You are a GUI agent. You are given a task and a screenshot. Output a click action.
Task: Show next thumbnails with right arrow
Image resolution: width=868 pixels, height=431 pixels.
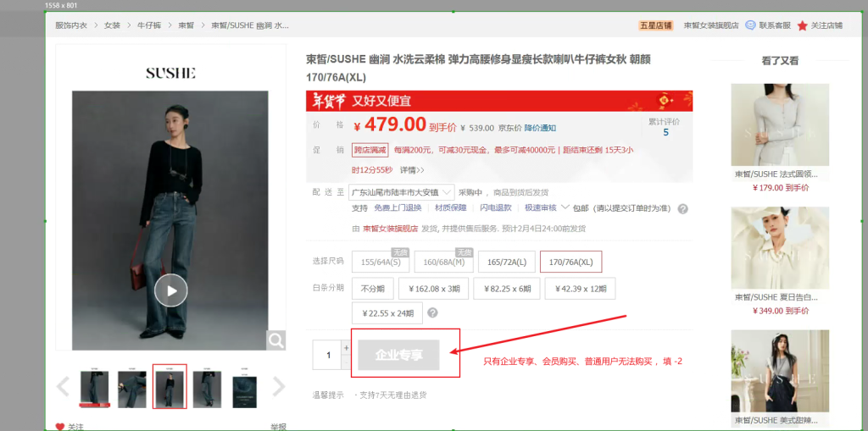[x=279, y=386]
